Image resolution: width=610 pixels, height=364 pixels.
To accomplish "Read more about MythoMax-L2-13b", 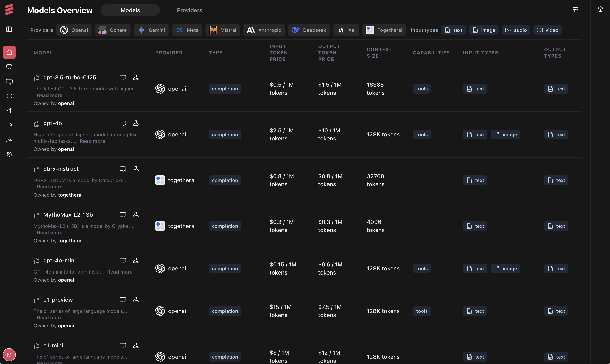I will click(x=50, y=233).
